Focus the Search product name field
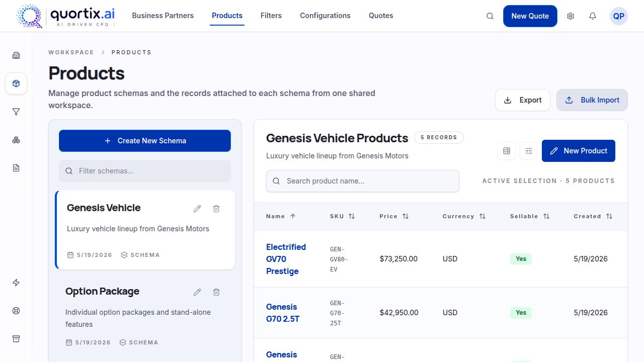 (363, 181)
